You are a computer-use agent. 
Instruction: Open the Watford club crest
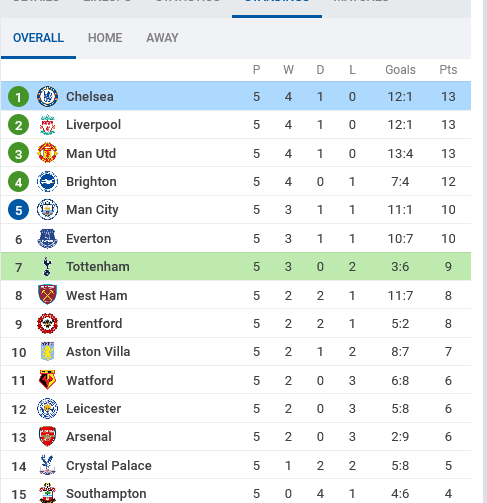coord(47,380)
